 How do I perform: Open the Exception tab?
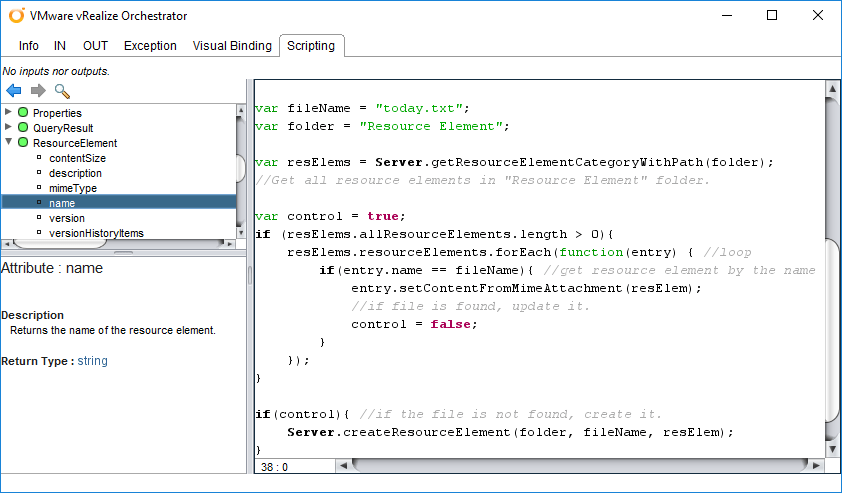point(150,46)
